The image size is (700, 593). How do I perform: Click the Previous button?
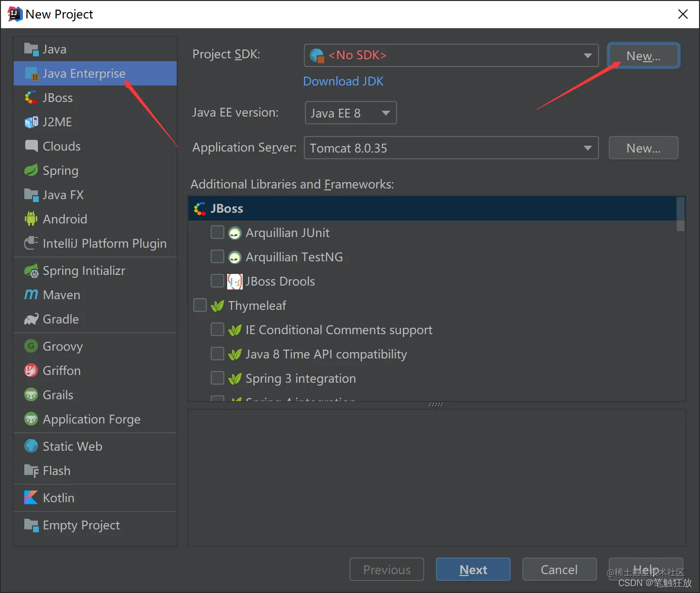pos(387,569)
